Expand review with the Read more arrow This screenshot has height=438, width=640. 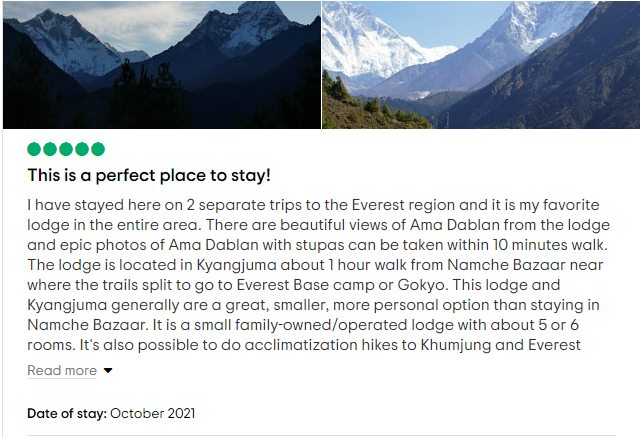click(x=108, y=371)
